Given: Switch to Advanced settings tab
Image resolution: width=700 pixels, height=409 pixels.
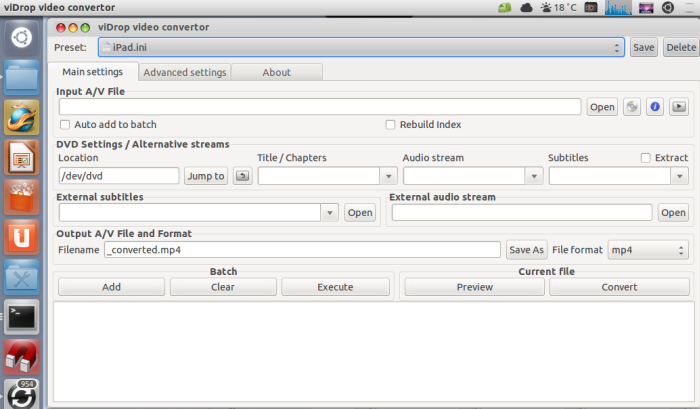Looking at the screenshot, I should 185,72.
